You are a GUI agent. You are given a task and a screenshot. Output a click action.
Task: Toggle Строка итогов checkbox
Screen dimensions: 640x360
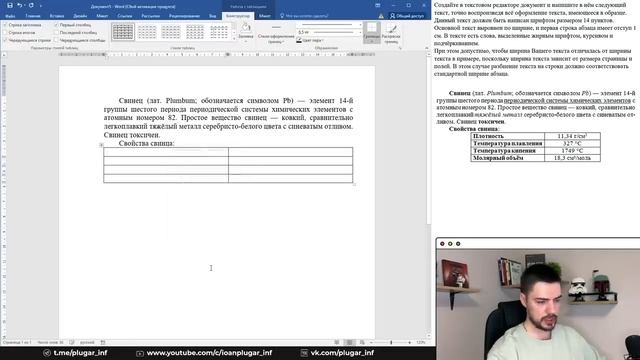click(x=5, y=32)
